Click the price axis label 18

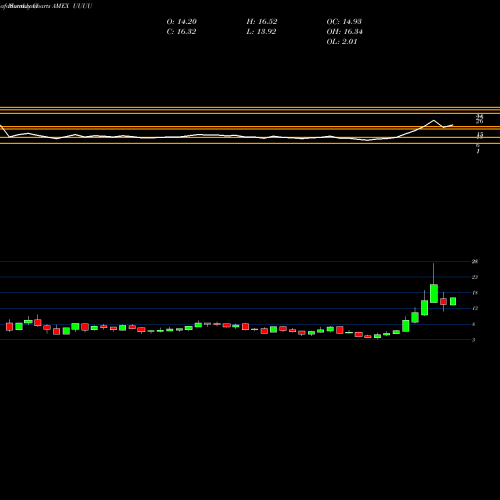(475, 293)
